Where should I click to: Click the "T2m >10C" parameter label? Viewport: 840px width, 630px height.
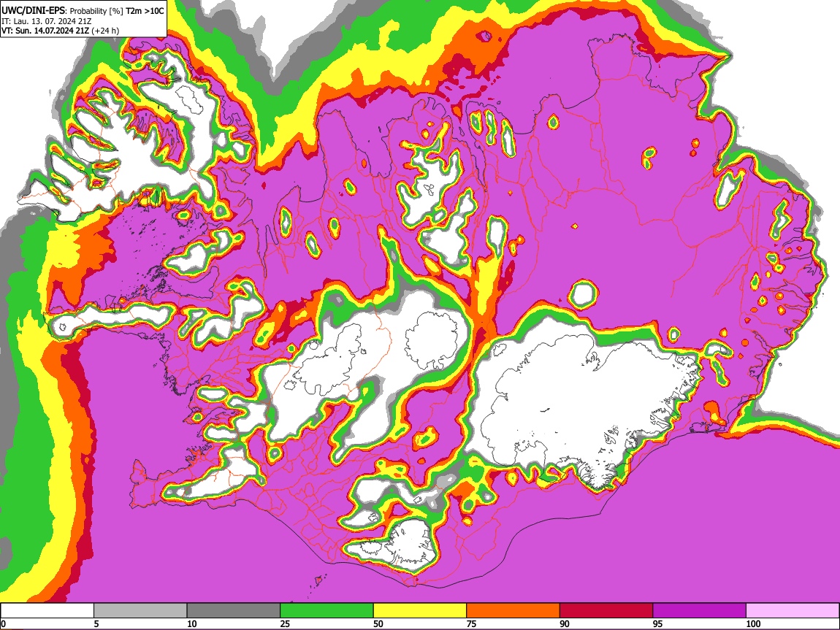145,11
